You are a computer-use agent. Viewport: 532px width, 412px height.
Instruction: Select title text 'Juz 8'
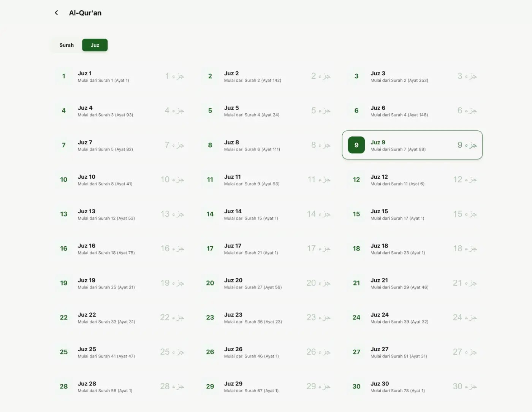pos(231,143)
